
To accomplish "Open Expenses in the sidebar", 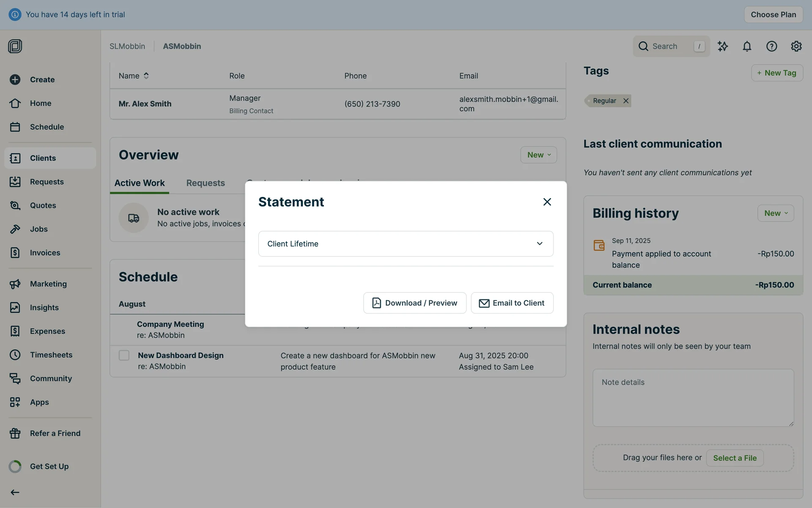I will tap(47, 331).
